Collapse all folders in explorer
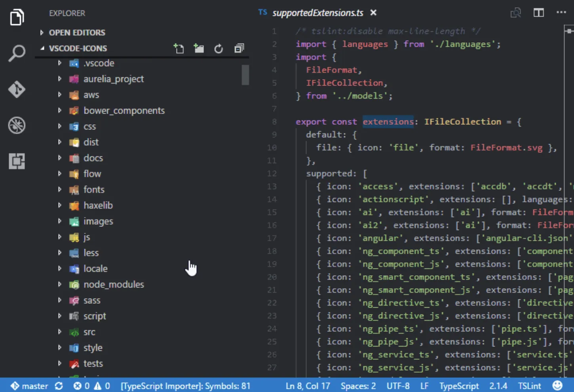This screenshot has height=392, width=574. pos(239,48)
